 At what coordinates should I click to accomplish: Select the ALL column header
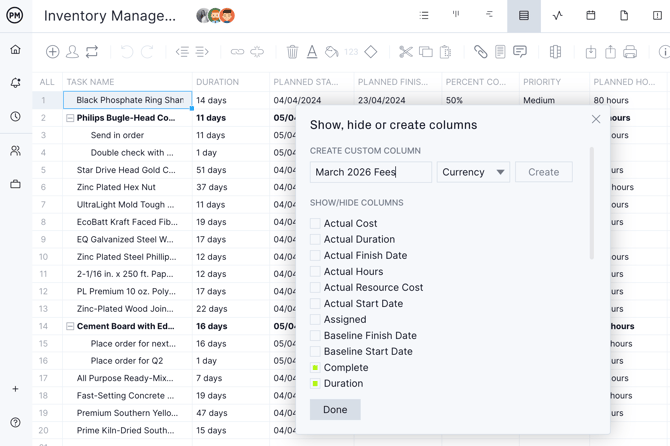click(47, 82)
